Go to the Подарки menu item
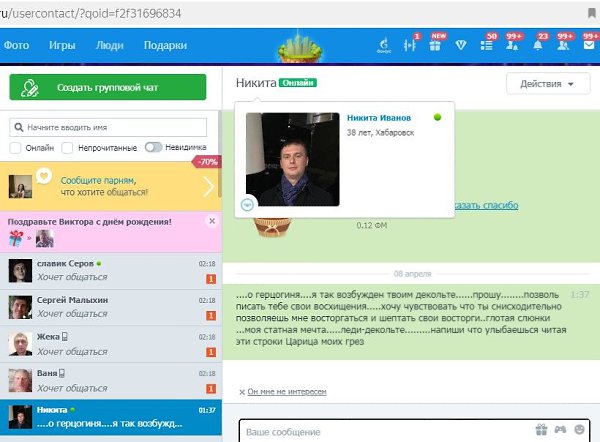The height and width of the screenshot is (442, 600). 165,45
